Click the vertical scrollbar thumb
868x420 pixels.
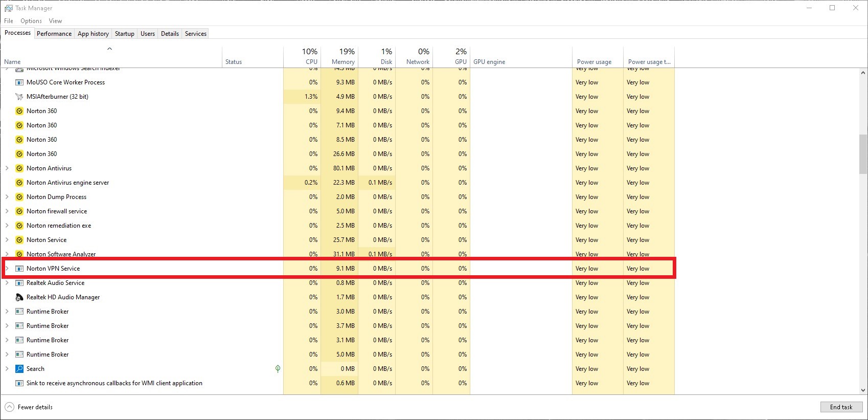pos(863,154)
